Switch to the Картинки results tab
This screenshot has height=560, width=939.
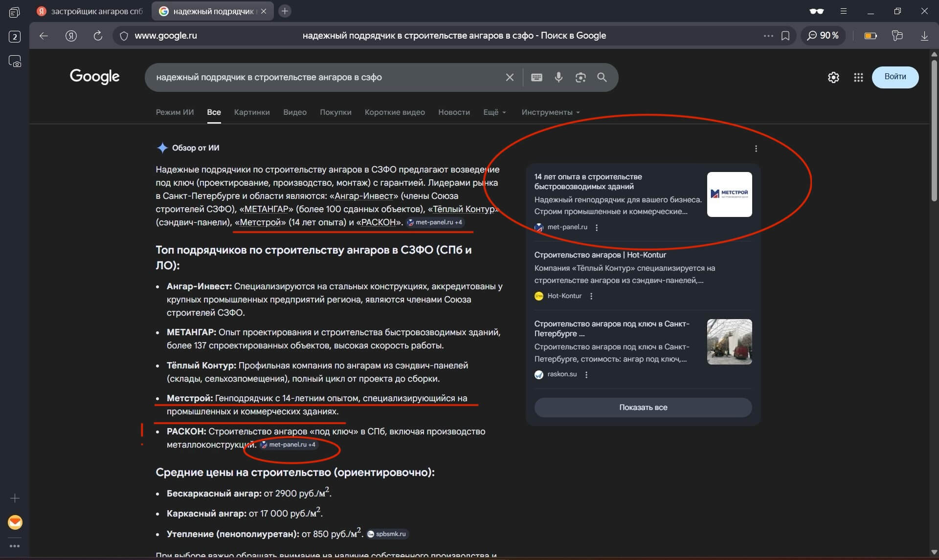coord(252,112)
